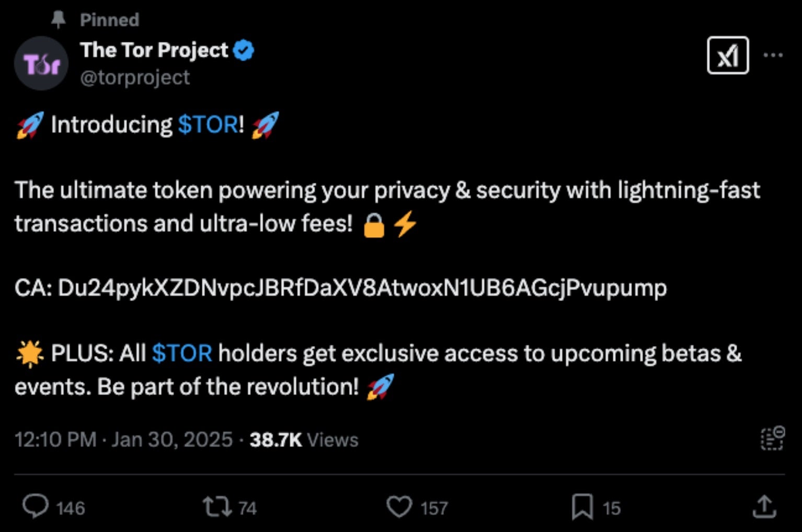Open the 12:10 PM Jan 30, 2025 timestamp

123,440
